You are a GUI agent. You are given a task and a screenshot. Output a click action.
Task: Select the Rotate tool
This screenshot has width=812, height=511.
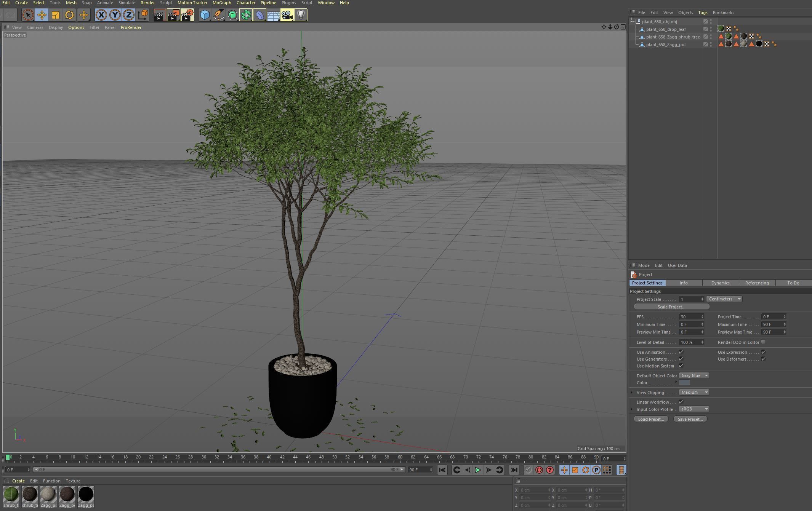[x=69, y=15]
